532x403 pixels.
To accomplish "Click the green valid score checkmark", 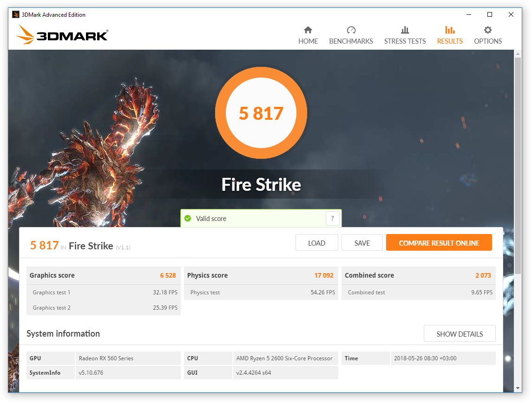I will [188, 218].
